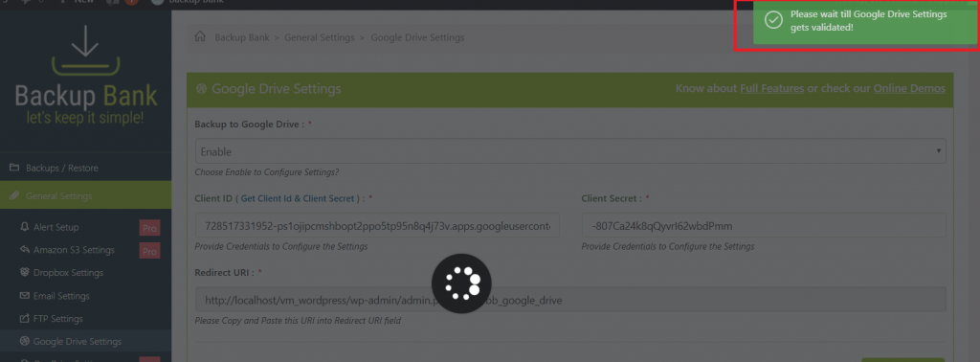
Task: Click 'Choose Enable to Configure Settings?' hint
Action: tap(267, 172)
